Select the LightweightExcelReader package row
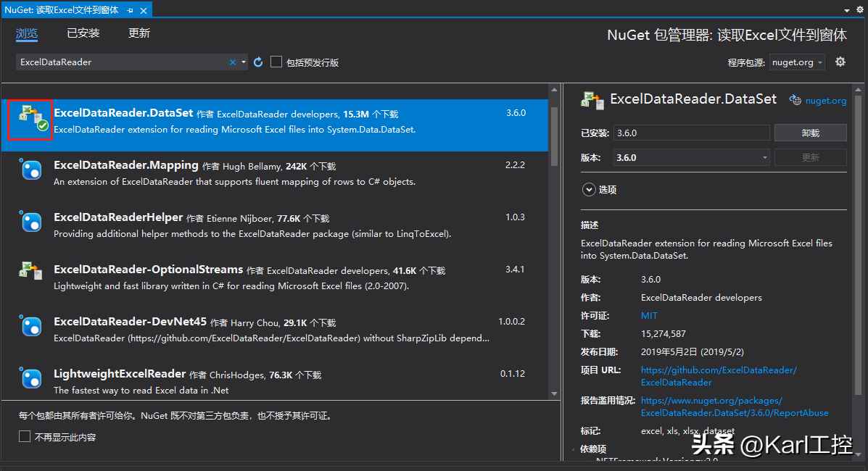868x471 pixels. pyautogui.click(x=275, y=380)
